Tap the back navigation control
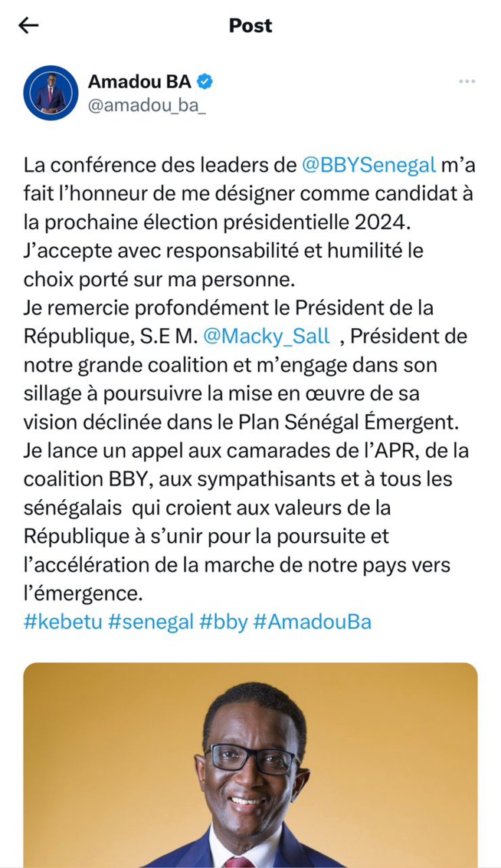Screen dimensions: 501x868 click(x=28, y=26)
